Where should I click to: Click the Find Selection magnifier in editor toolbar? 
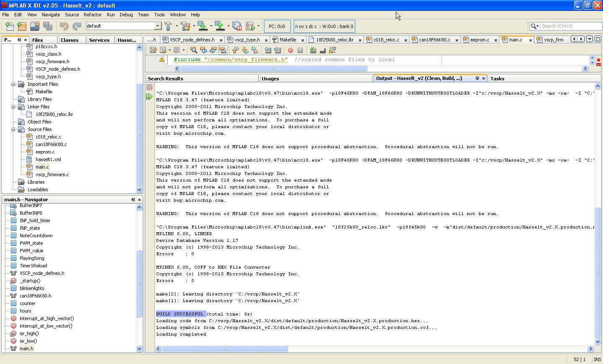pos(193,50)
